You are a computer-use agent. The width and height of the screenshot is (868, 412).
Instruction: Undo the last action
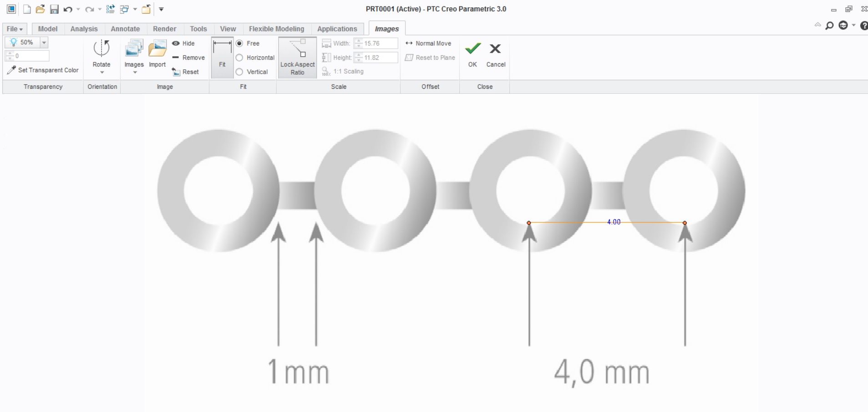[x=68, y=9]
